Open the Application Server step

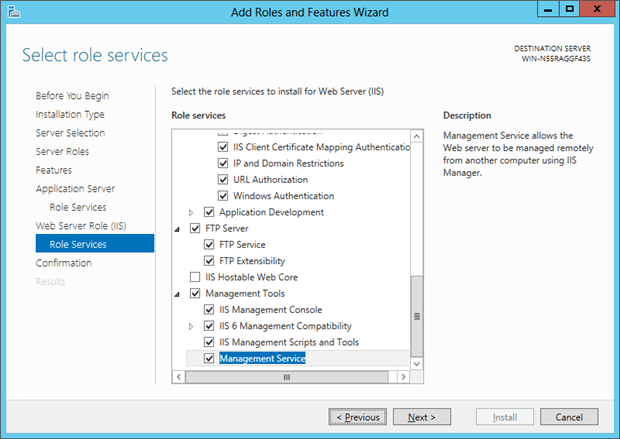click(x=75, y=189)
